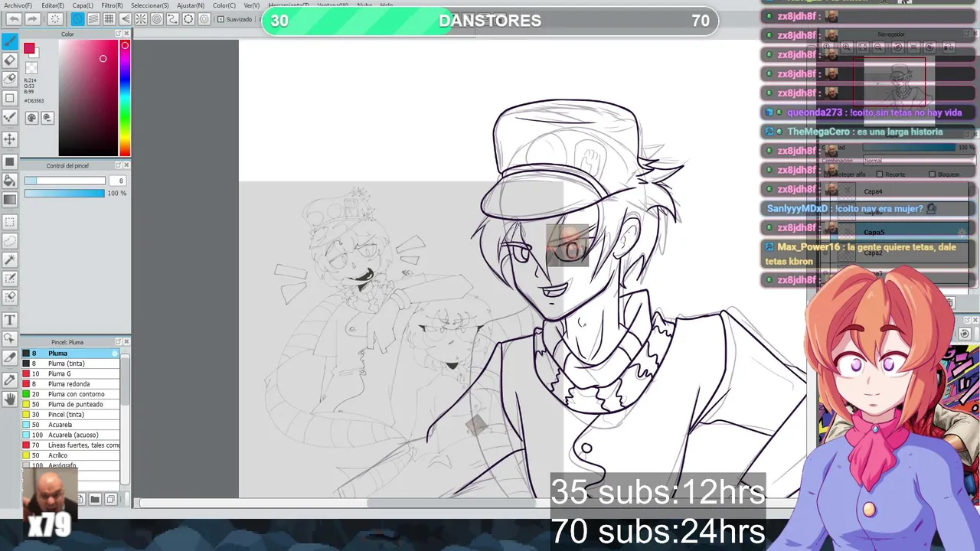Select the Move tool
Viewport: 980px width, 551px height.
point(10,139)
